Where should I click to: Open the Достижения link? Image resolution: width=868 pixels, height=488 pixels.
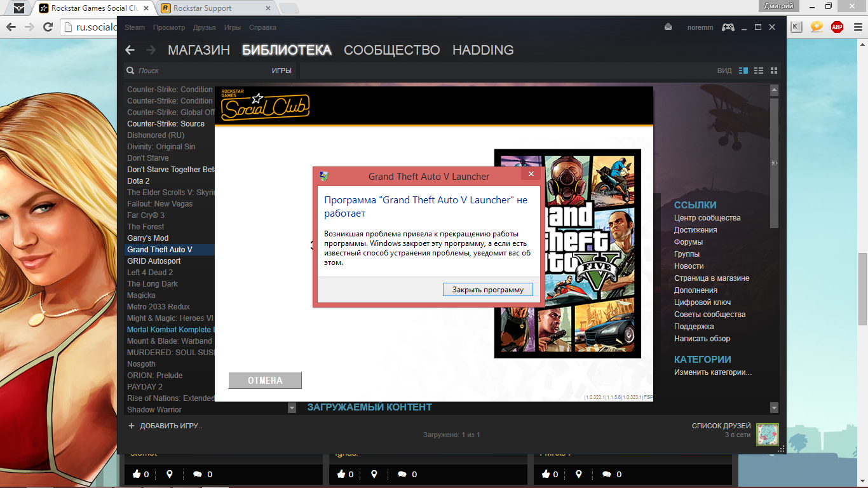point(696,230)
